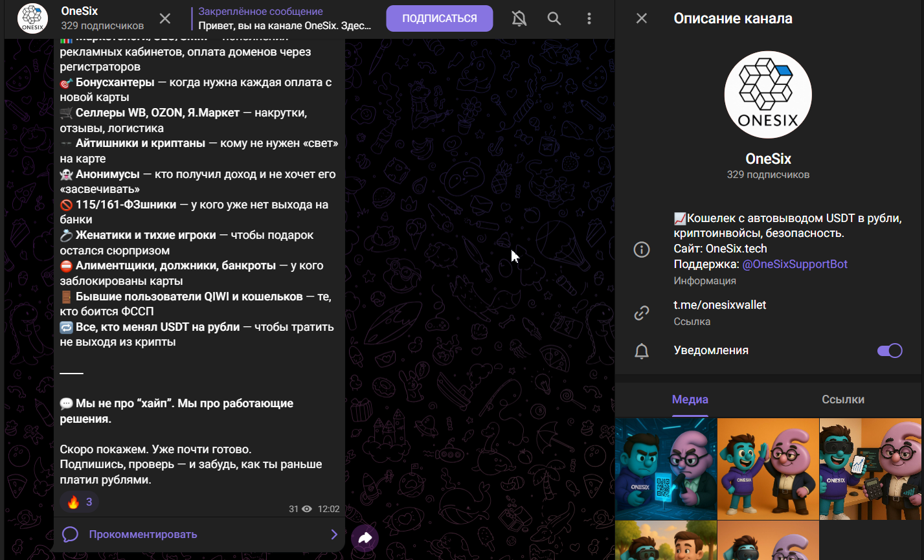Toggle the Уведомления switch
This screenshot has height=560, width=924.
(x=890, y=350)
